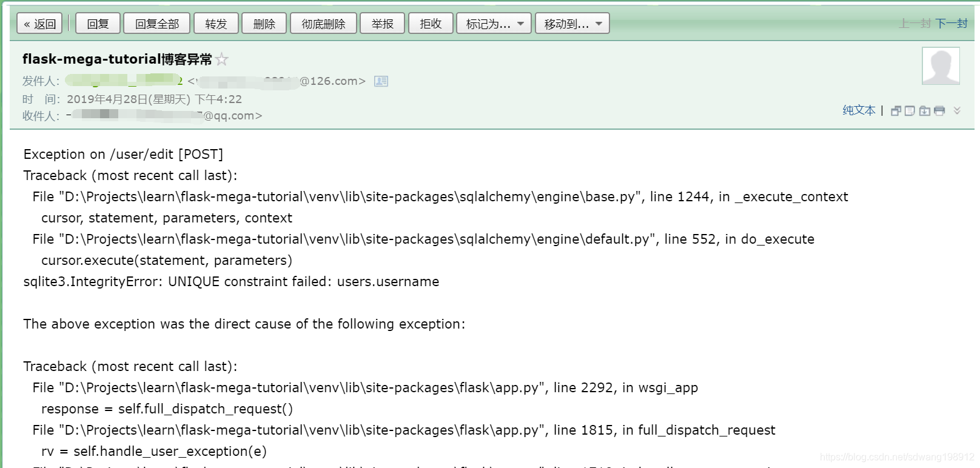Viewport: 980px width, 468px height.
Task: Click the sender avatar thumbnail
Action: click(x=941, y=66)
